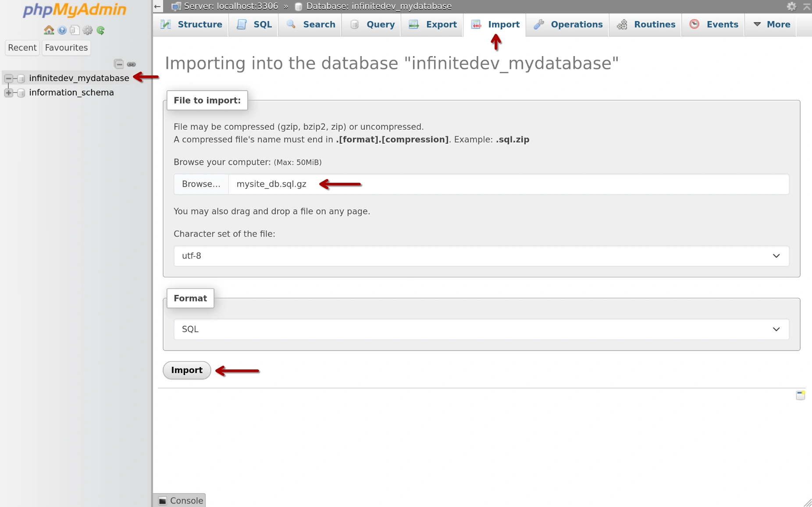Click the Home icon in the navigation panel
Screen dimensions: 812x507
(49, 30)
